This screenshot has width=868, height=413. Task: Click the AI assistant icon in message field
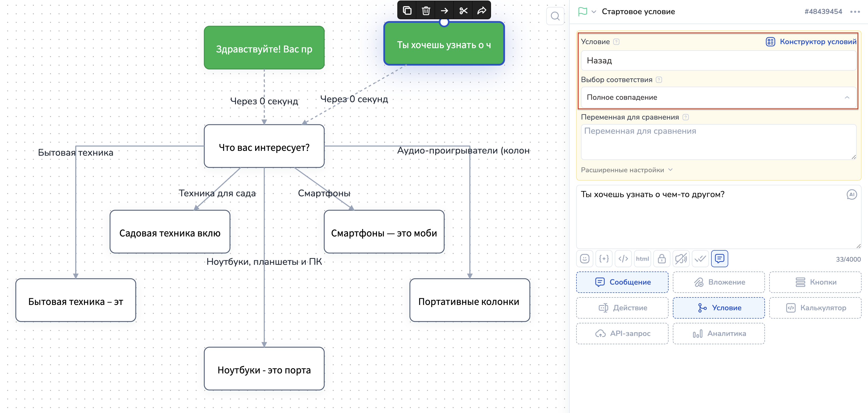click(851, 194)
